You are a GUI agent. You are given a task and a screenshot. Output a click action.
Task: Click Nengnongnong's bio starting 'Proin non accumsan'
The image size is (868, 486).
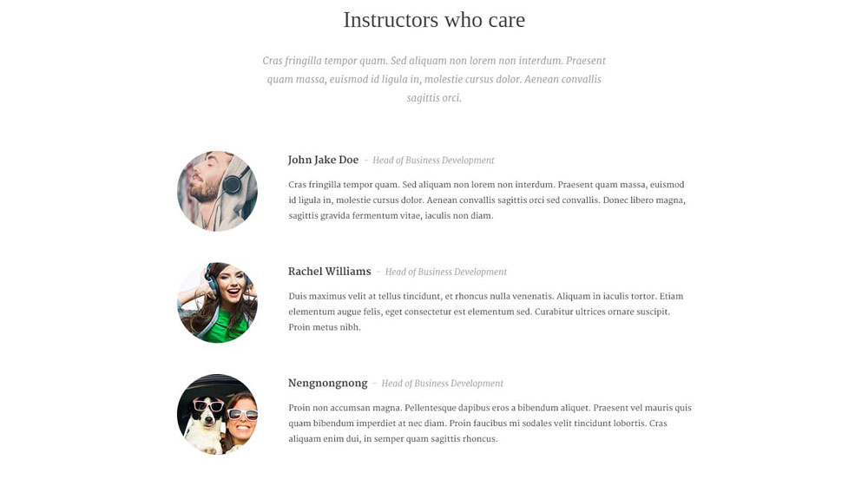tap(490, 424)
